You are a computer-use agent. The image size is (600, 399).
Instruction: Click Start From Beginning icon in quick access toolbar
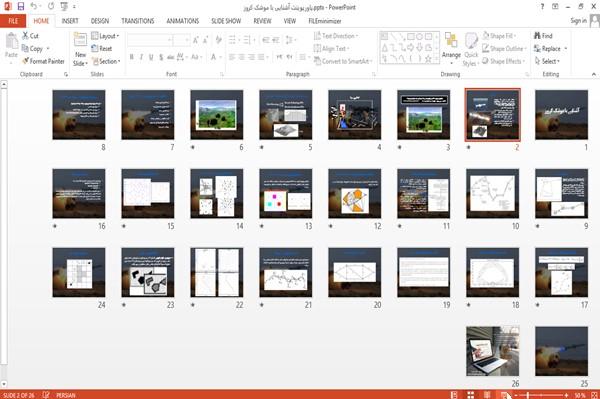(x=64, y=7)
